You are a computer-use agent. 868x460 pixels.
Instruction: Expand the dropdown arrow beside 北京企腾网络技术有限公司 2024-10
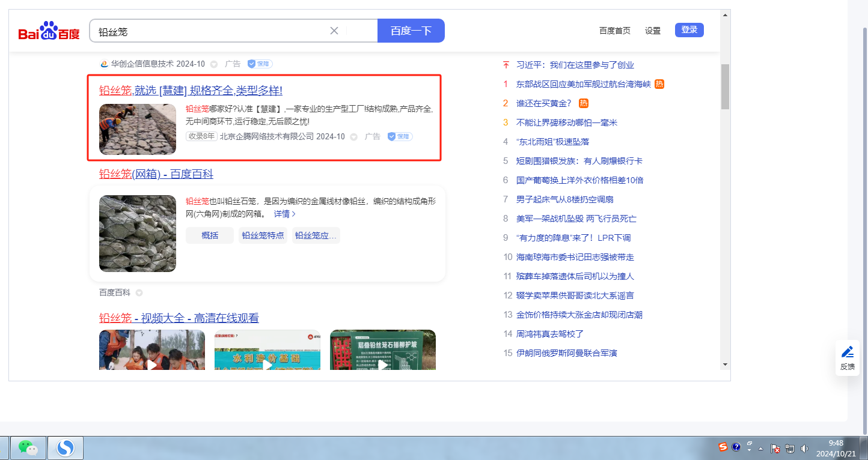354,137
